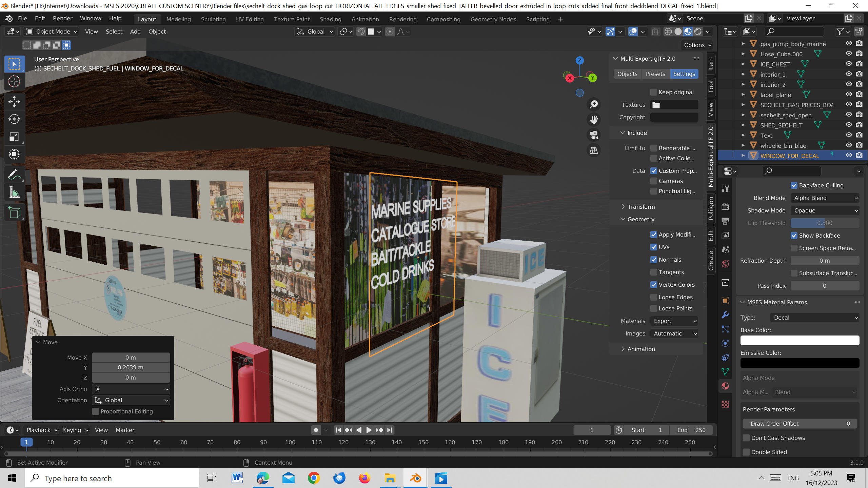This screenshot has width=868, height=488.
Task: Click the Add Cube tool icon
Action: click(14, 212)
